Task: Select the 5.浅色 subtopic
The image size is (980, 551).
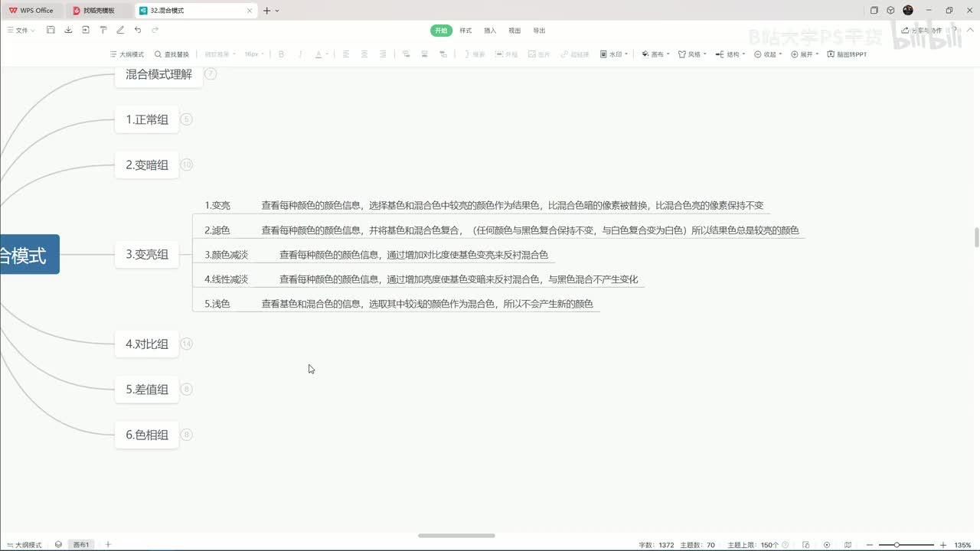Action: 217,304
